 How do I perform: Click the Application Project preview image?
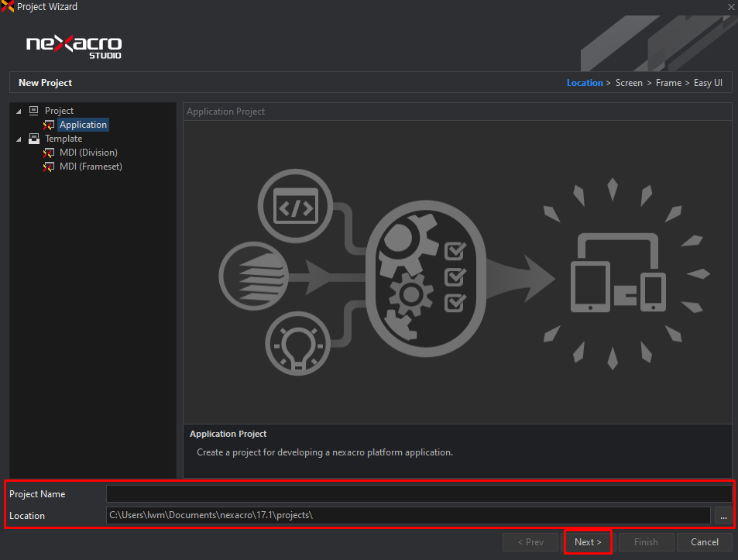tap(458, 272)
